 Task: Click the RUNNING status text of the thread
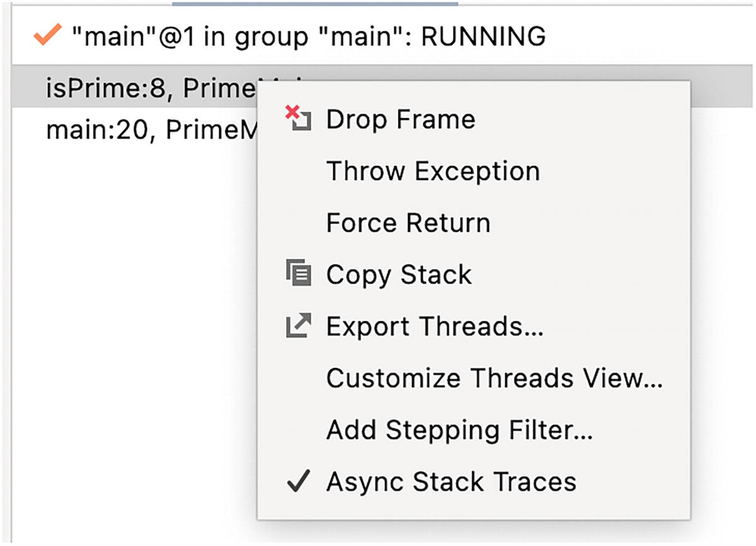(483, 37)
